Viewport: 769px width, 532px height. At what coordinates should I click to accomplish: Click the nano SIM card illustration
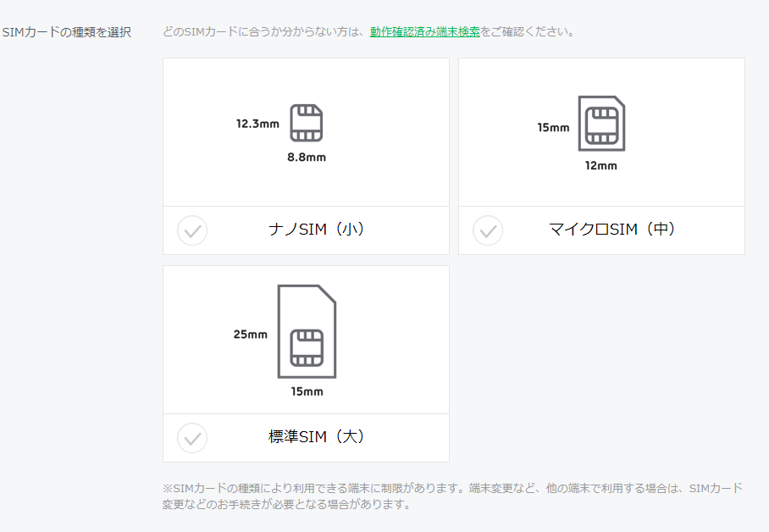[x=307, y=124]
